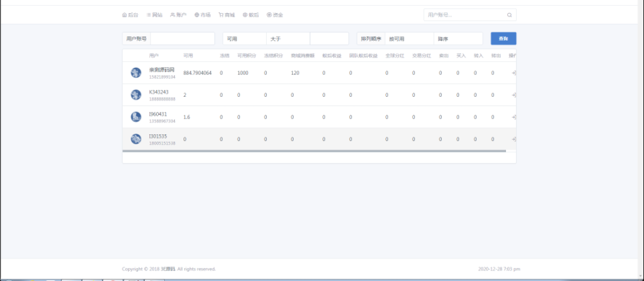Viewport: 644px width, 281px height.
Task: Click phone number 13588967304
Action: 162,121
